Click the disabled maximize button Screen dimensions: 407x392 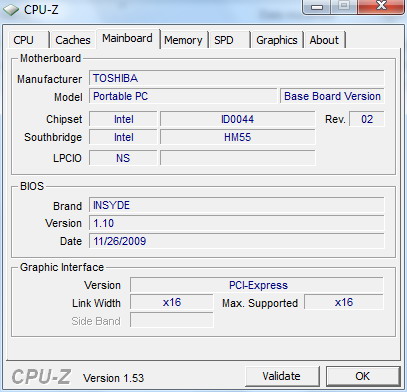tap(344, 6)
